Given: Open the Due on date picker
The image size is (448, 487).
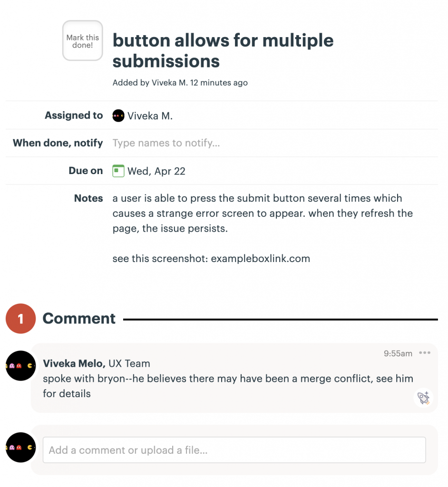Looking at the screenshot, I should pyautogui.click(x=157, y=170).
